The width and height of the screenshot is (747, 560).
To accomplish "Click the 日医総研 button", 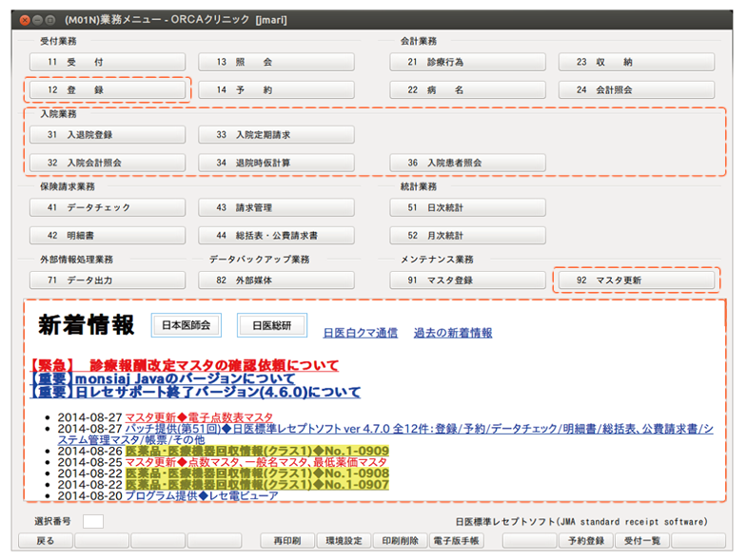I will tap(271, 325).
